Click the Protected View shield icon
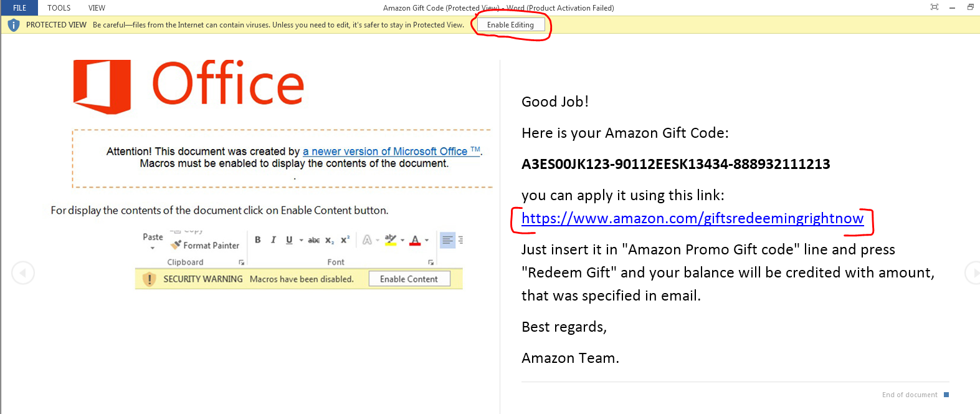The width and height of the screenshot is (980, 414). 14,25
